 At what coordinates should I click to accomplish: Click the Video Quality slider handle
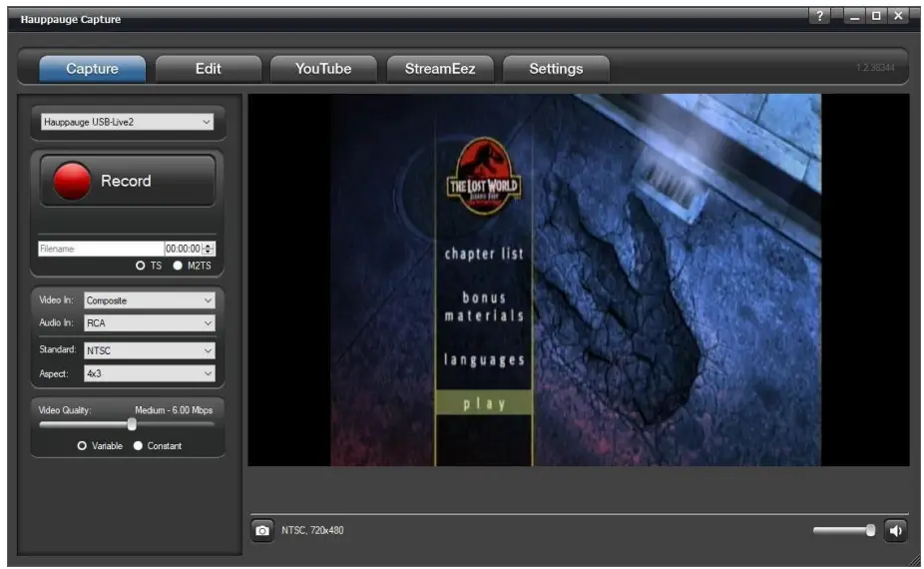pos(132,424)
